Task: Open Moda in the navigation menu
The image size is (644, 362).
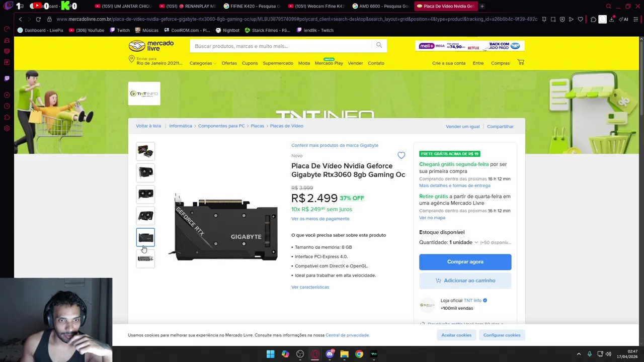Action: point(304,63)
